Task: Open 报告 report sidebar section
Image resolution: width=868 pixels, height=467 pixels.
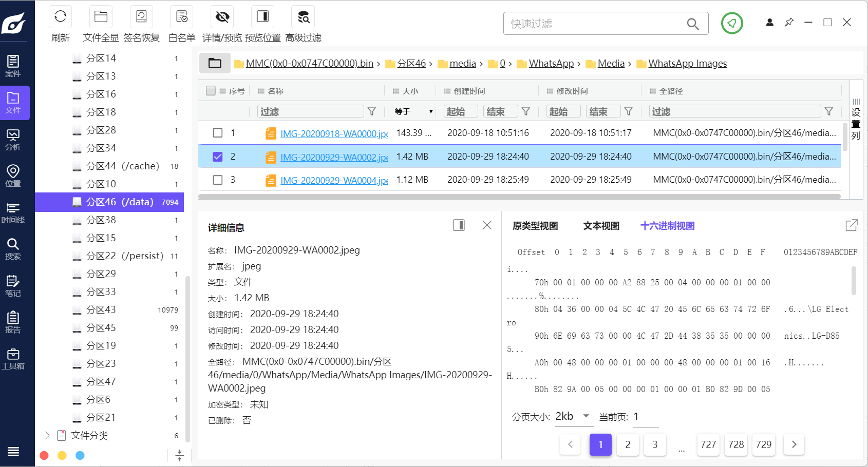Action: [13, 323]
